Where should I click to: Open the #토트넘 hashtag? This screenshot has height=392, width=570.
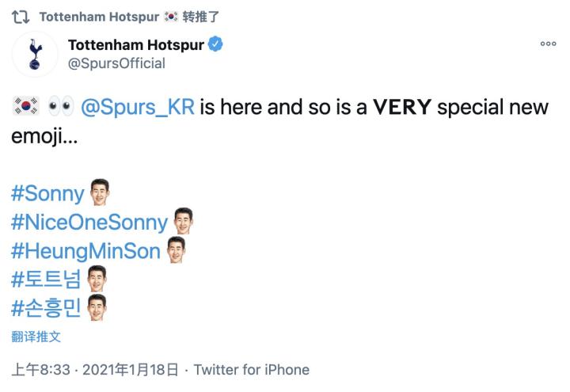(47, 280)
